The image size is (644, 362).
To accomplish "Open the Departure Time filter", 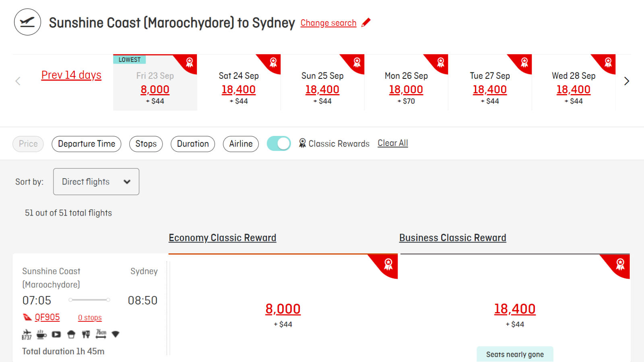I will [x=87, y=144].
